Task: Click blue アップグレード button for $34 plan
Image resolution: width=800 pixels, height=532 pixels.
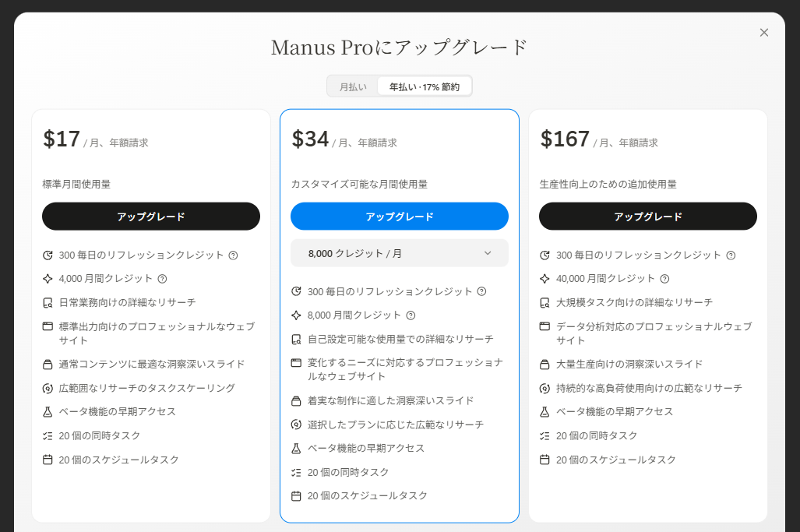Action: coord(400,217)
